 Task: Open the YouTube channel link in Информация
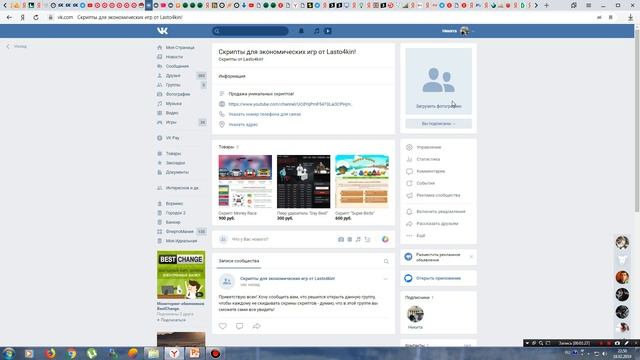pyautogui.click(x=289, y=104)
